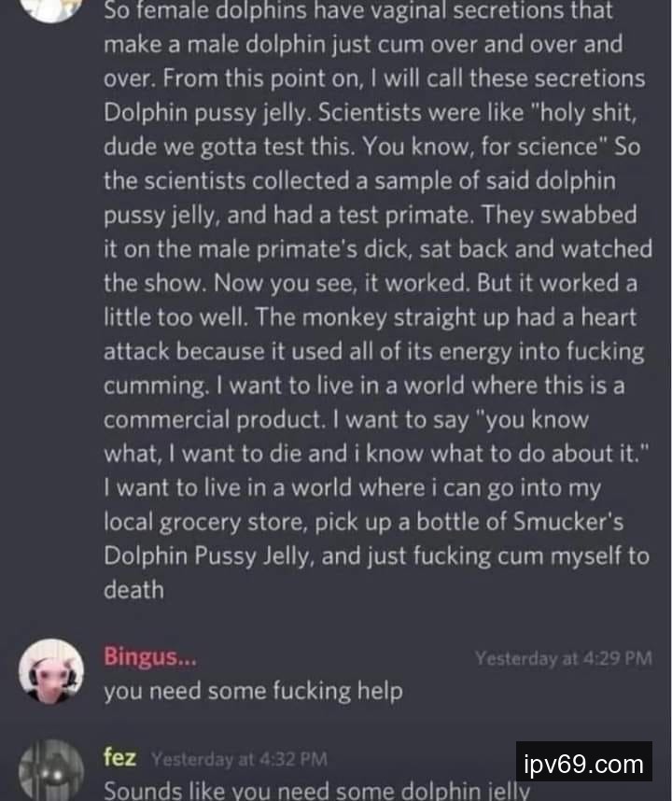Select Bingus's reply 'you need some ... help'
Image resolution: width=672 pixels, height=801 pixels.
[x=253, y=691]
